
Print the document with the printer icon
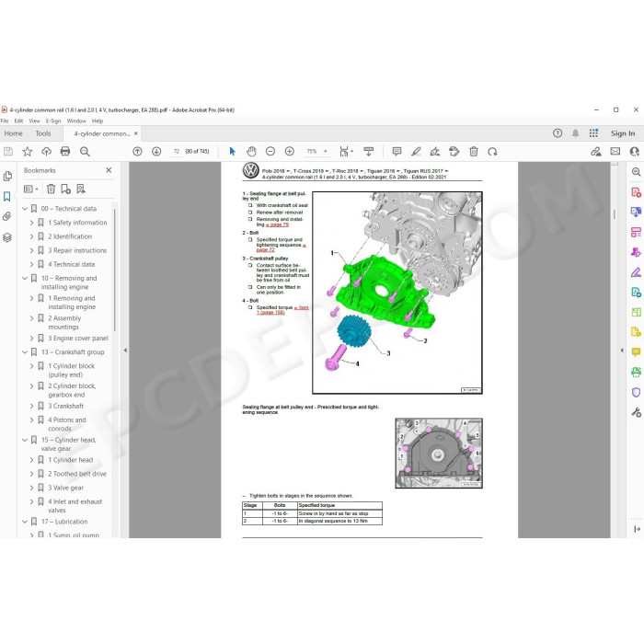coord(65,152)
